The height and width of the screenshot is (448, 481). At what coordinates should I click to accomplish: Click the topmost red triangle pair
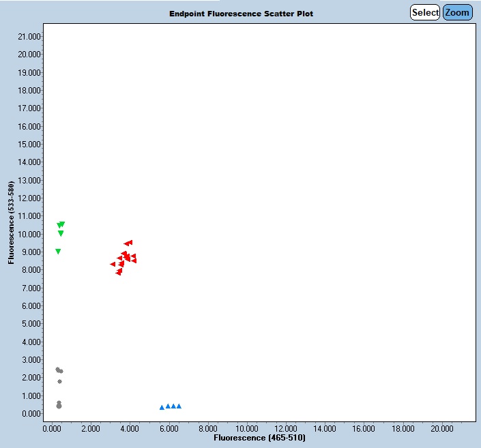pos(128,243)
